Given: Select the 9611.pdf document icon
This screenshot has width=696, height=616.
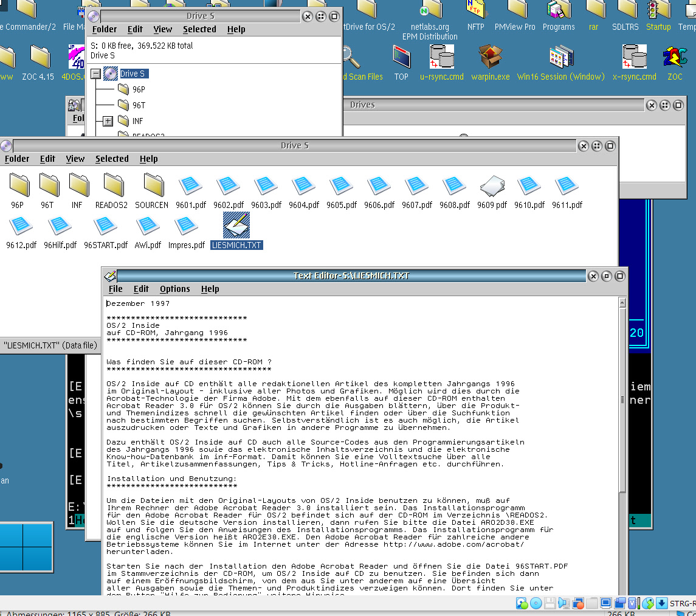Looking at the screenshot, I should pyautogui.click(x=567, y=185).
